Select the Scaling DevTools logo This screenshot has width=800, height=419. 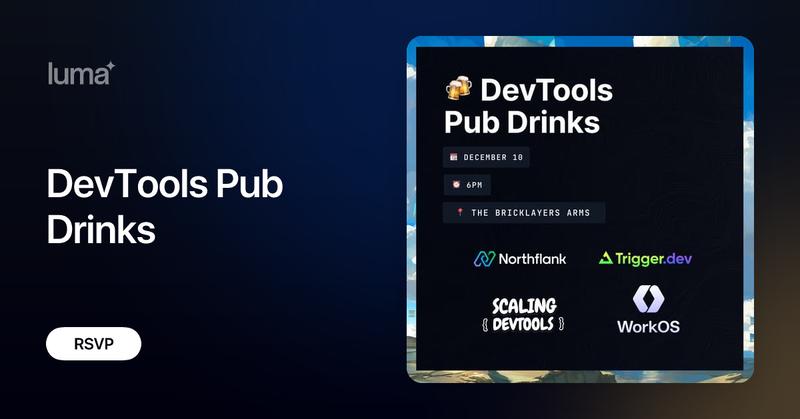pos(523,313)
